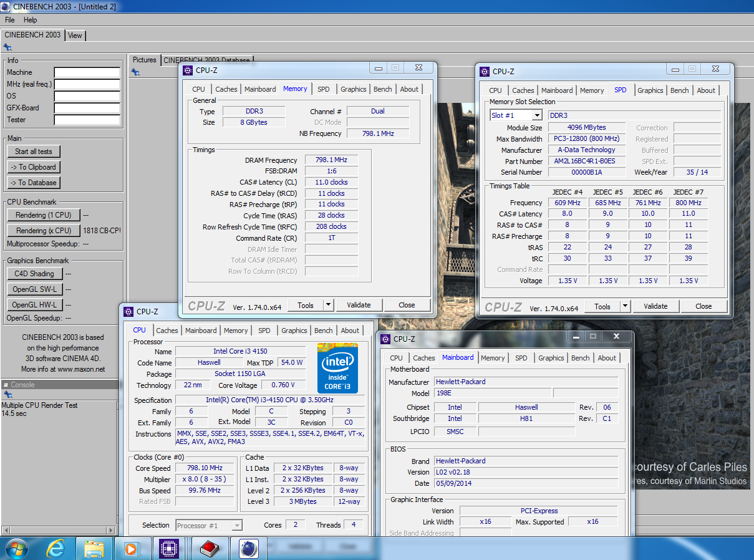Viewport: 754px width, 560px height.
Task: Open Tools dropdown arrow in SPD window
Action: pyautogui.click(x=626, y=306)
